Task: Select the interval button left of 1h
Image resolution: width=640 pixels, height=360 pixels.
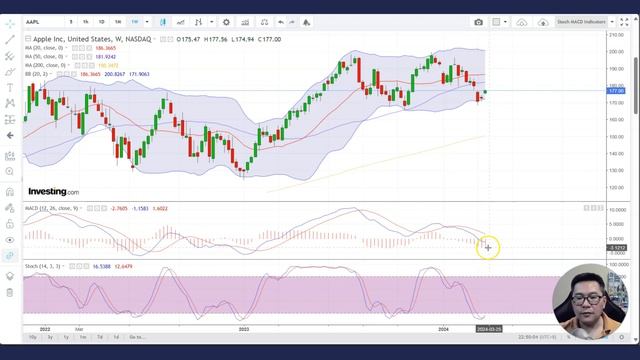Action: 71,22
